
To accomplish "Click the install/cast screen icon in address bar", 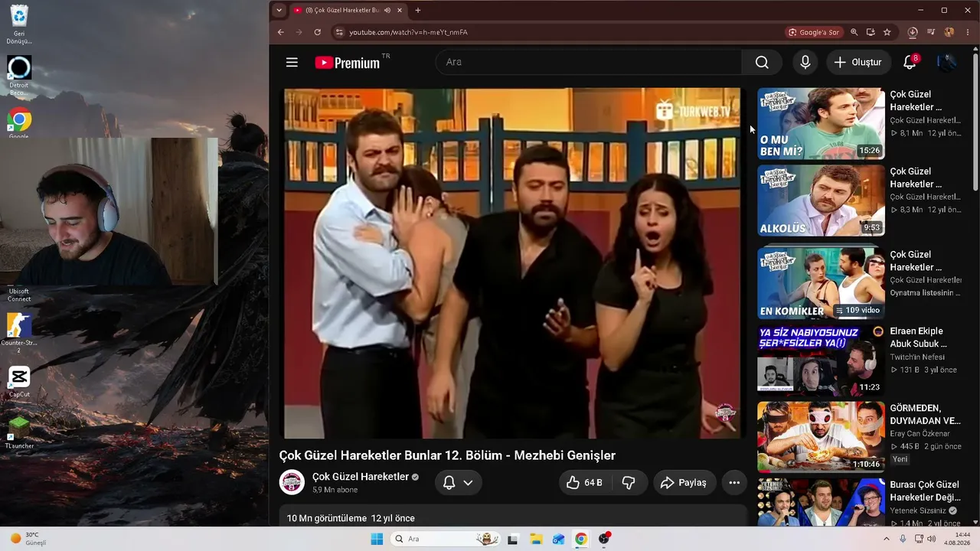I will (871, 32).
